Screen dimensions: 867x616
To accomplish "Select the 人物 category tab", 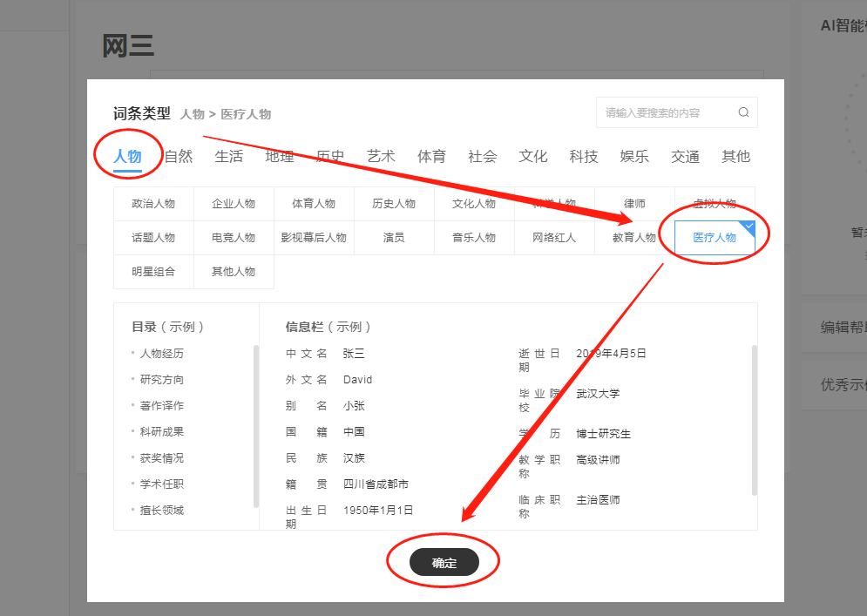I will (127, 157).
